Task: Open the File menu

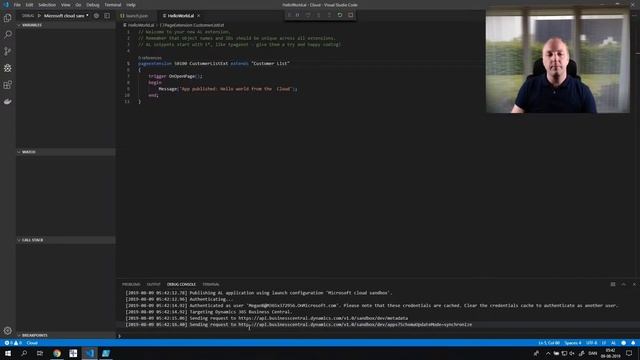Action: 17,5
